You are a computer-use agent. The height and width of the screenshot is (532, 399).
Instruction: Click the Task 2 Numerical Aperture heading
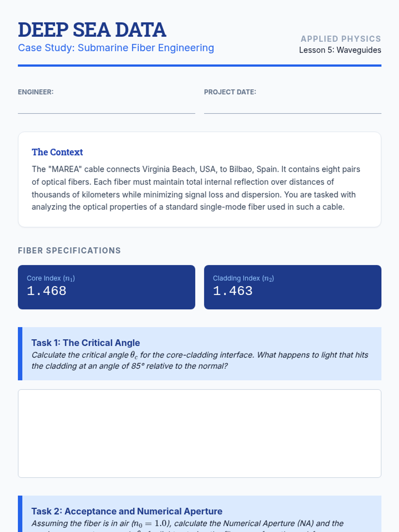[x=127, y=511]
